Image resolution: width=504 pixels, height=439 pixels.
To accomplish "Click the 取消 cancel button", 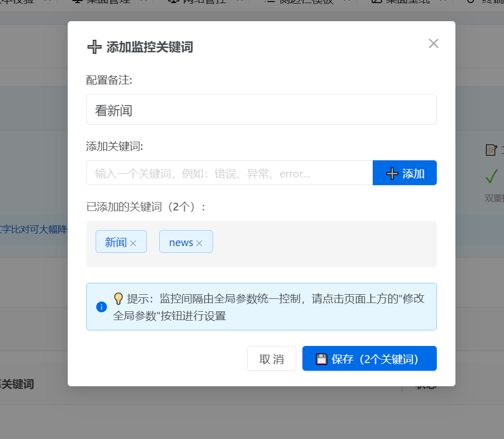I will [x=271, y=358].
